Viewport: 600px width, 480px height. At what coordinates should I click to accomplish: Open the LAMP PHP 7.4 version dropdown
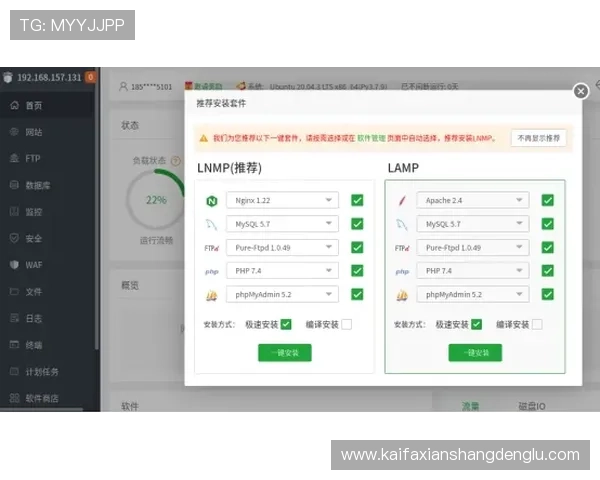tap(473, 271)
